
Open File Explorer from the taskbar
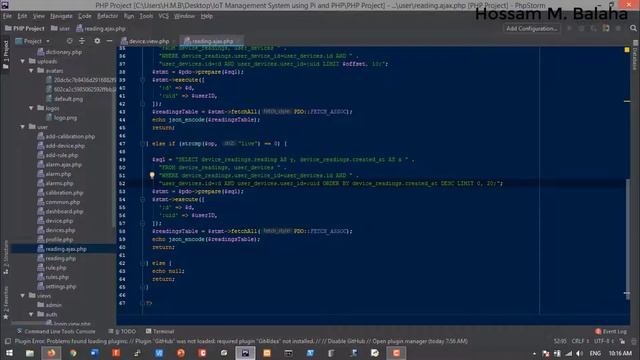click(30, 353)
